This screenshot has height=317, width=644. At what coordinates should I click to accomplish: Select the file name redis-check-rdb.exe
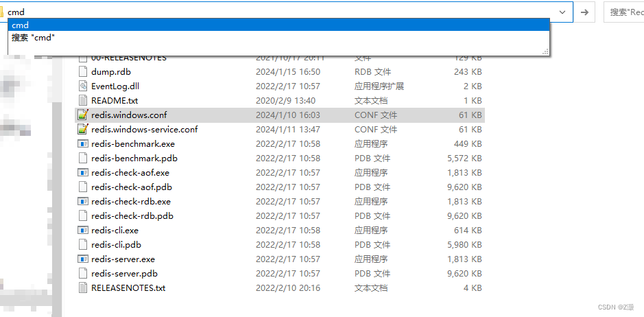pos(130,202)
